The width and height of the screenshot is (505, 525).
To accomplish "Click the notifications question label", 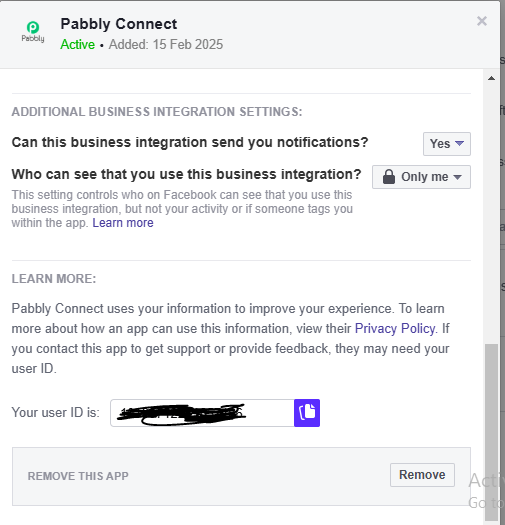I will tap(190, 142).
